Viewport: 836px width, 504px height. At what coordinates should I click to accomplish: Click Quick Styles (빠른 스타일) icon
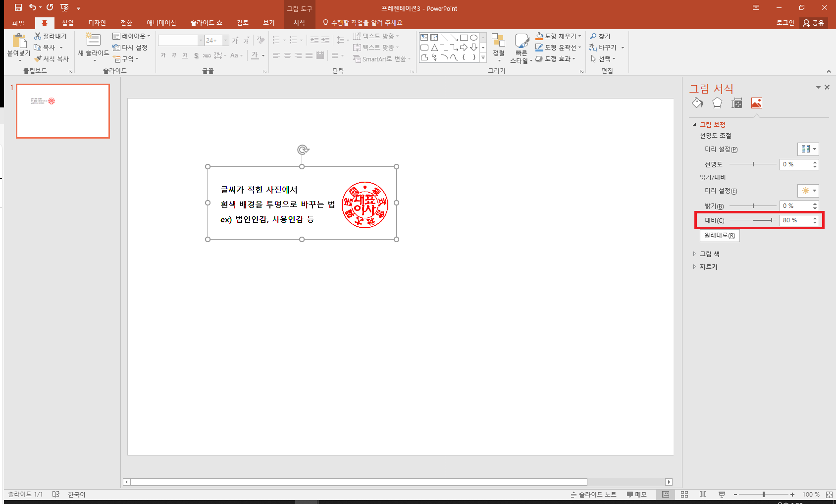(x=522, y=41)
